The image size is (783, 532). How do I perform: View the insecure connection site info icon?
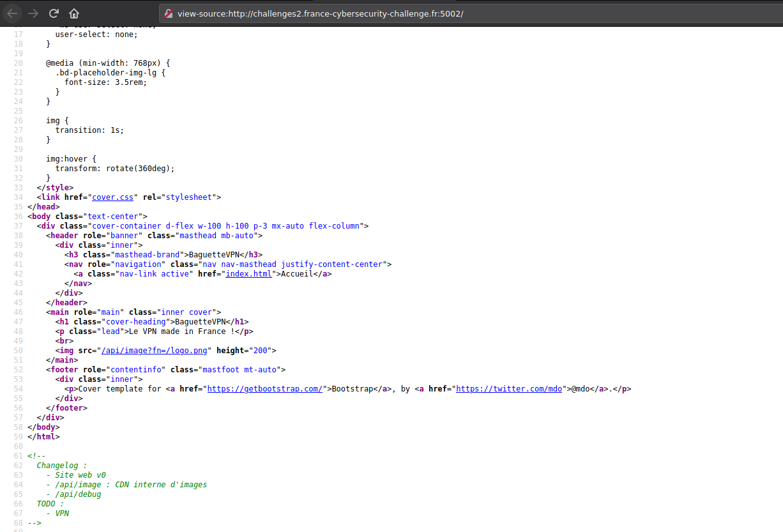click(x=169, y=13)
